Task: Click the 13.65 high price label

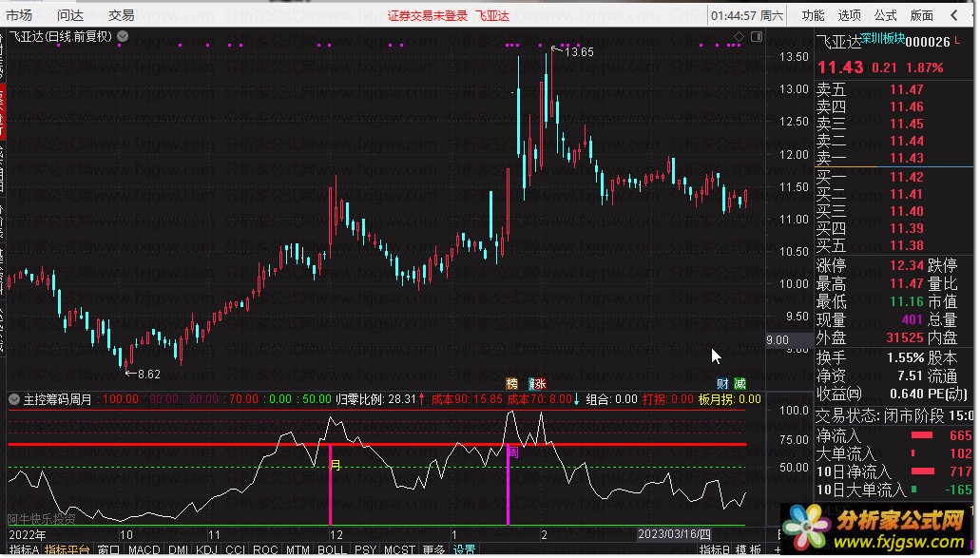Action: (578, 52)
